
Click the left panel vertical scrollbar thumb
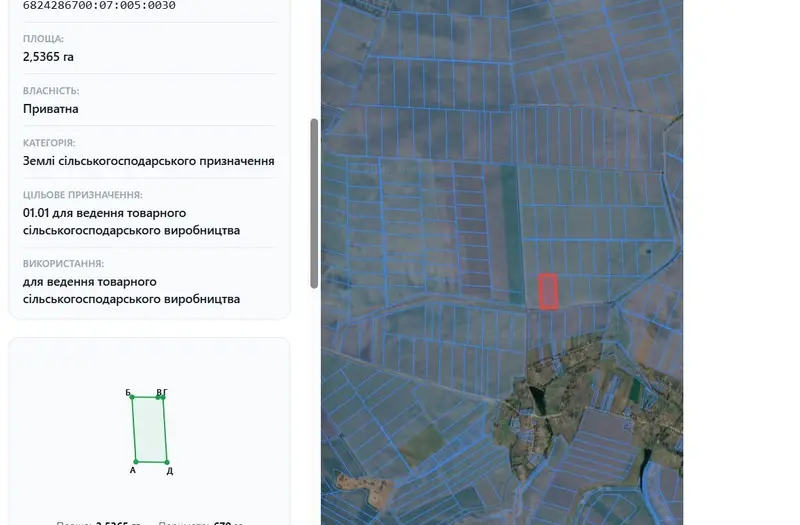click(314, 204)
